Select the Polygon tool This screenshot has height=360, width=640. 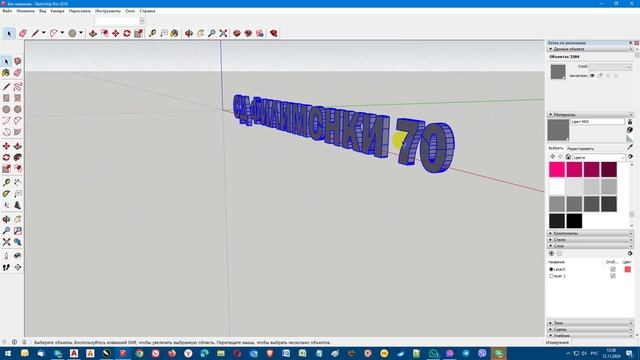[18, 109]
